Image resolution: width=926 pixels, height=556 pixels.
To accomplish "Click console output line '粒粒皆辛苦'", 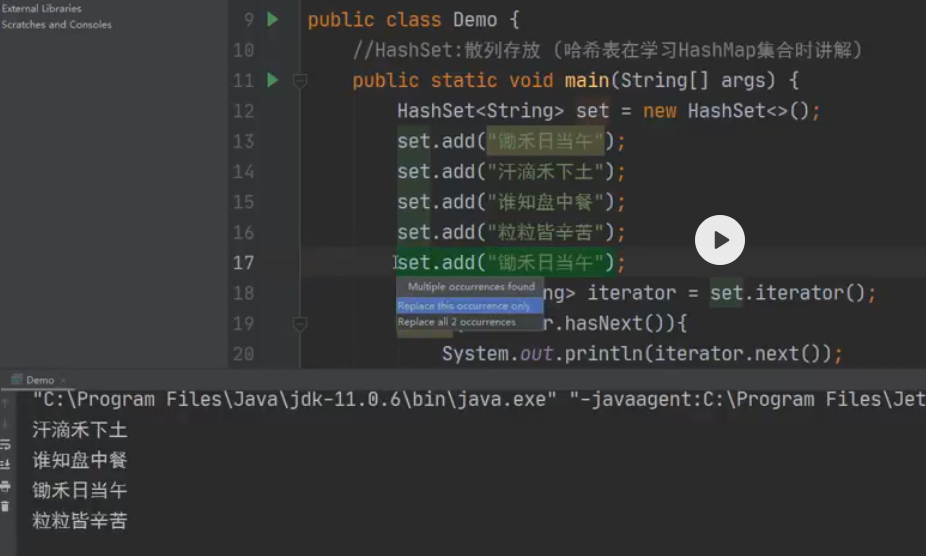I will tap(80, 521).
